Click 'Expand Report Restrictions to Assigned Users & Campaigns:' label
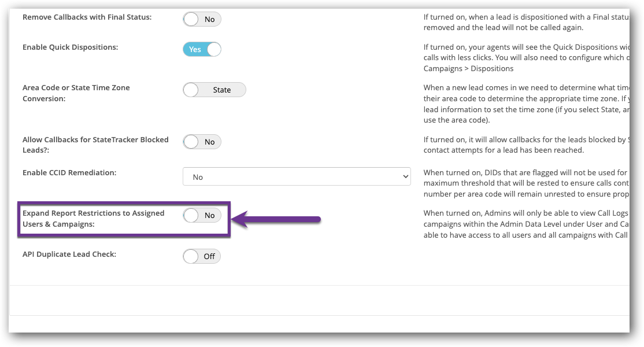 (x=93, y=219)
